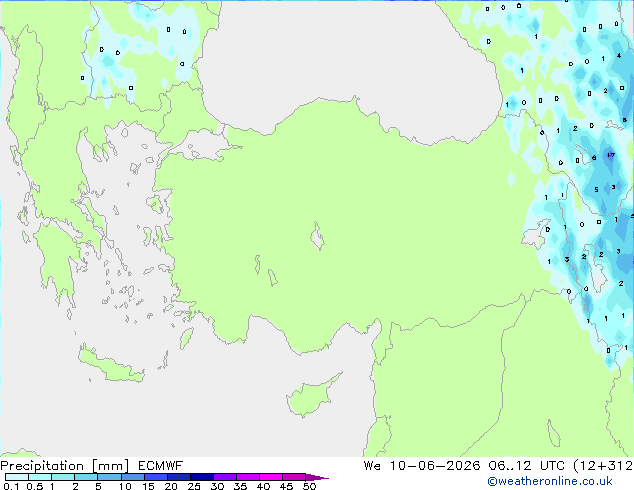634x490 pixels.
Task: Select the 5–10 mm legend color swatch
Action: click(x=109, y=477)
